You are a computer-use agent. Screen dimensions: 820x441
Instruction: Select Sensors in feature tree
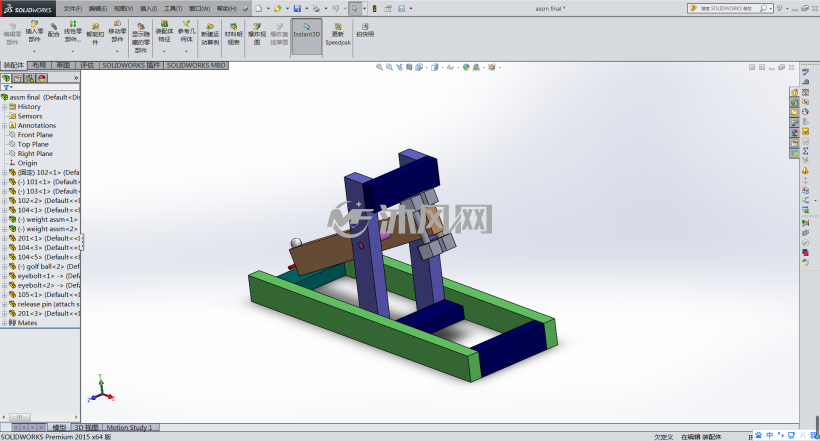pos(30,116)
